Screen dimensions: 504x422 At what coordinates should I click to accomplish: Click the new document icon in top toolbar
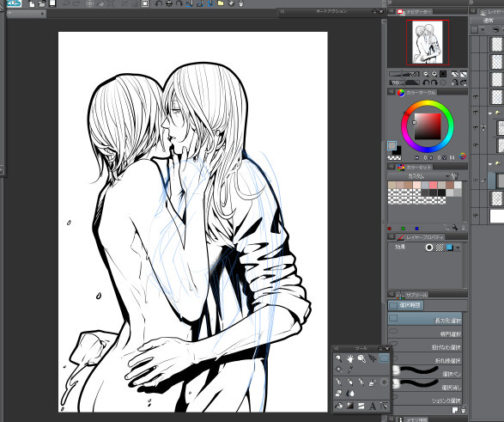pyautogui.click(x=32, y=3)
